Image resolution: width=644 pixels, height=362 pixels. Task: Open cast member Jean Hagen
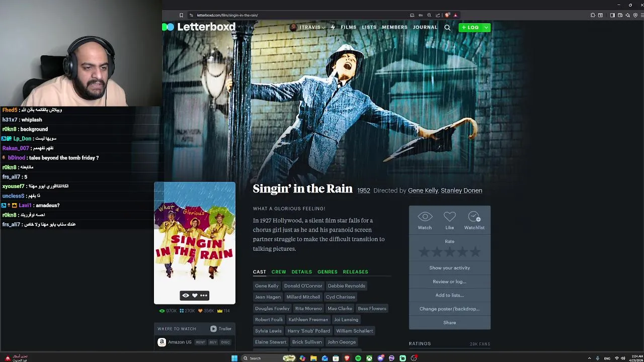[268, 297]
